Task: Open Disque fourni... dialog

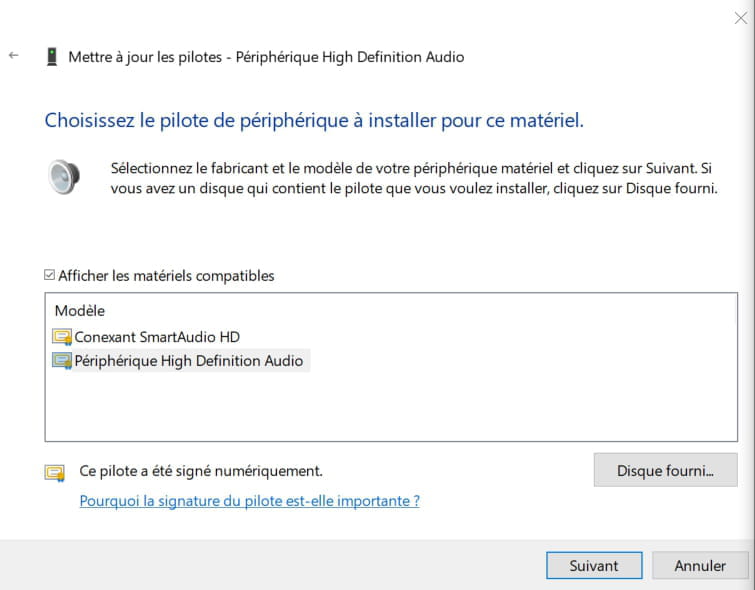Action: click(x=665, y=470)
